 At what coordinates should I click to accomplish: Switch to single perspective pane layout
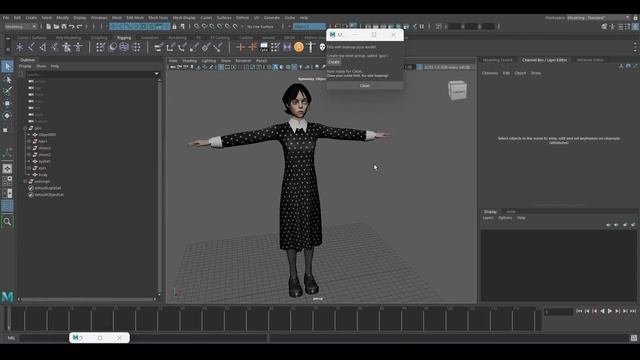coord(7,169)
